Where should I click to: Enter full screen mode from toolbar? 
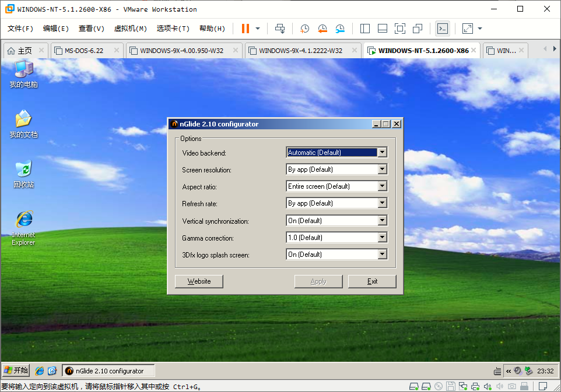[400, 29]
